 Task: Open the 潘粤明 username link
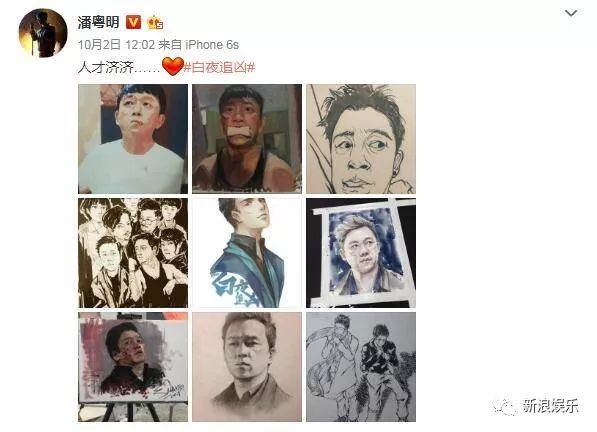(x=99, y=22)
